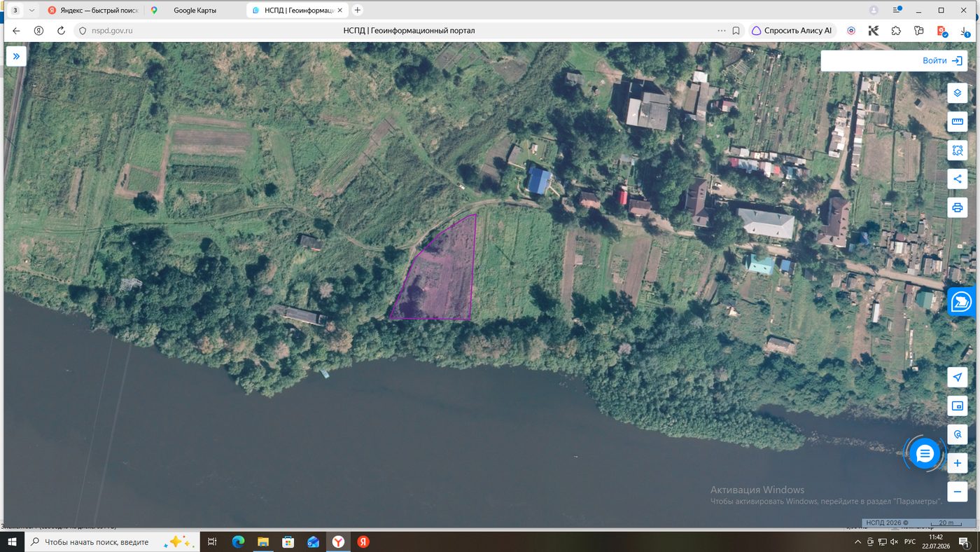Zoom out with the minus button
Viewport: 980px width, 552px height.
[958, 491]
